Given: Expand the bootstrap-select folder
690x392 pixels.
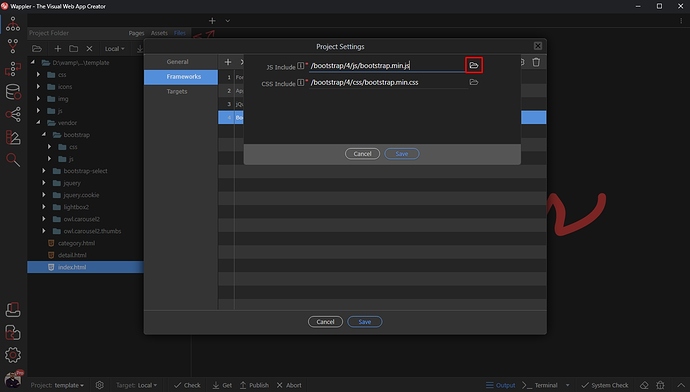Looking at the screenshot, I should [x=44, y=171].
